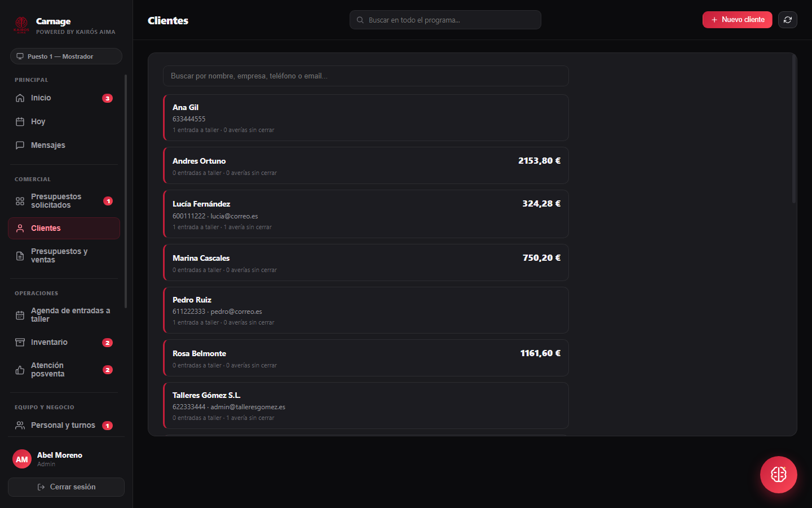The height and width of the screenshot is (508, 812).
Task: Log out with Cerrar sesión
Action: click(67, 487)
